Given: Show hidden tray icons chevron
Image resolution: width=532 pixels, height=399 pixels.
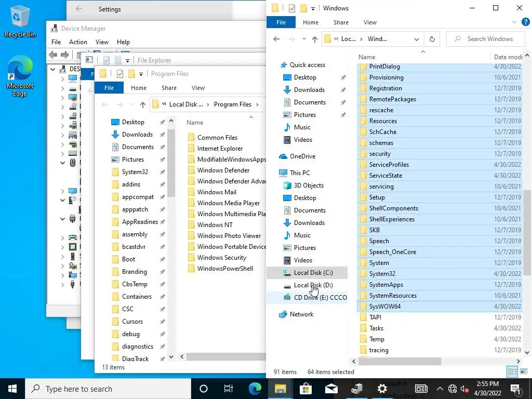Looking at the screenshot, I should pos(440,389).
